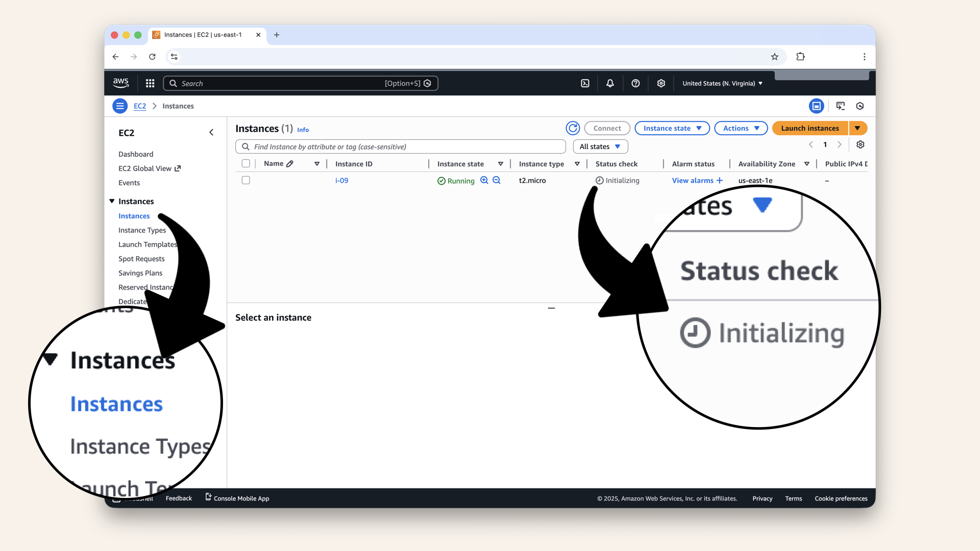The width and height of the screenshot is (980, 551).
Task: Go to EC2 Dashboard in sidebar
Action: tap(136, 154)
